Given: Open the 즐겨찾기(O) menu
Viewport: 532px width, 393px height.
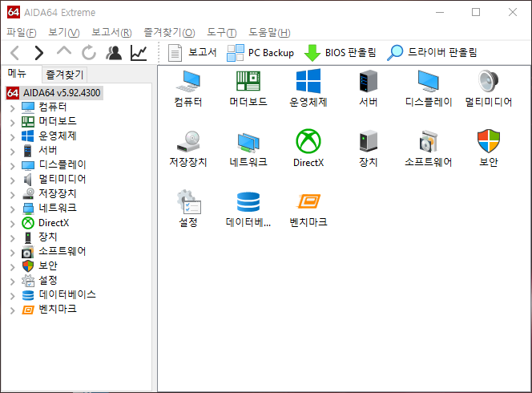Looking at the screenshot, I should click(x=169, y=33).
